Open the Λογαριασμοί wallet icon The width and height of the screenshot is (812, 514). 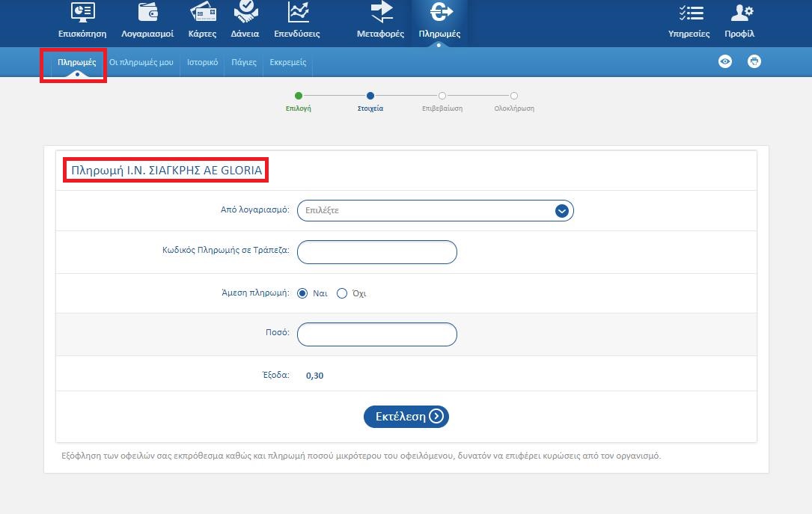point(147,13)
